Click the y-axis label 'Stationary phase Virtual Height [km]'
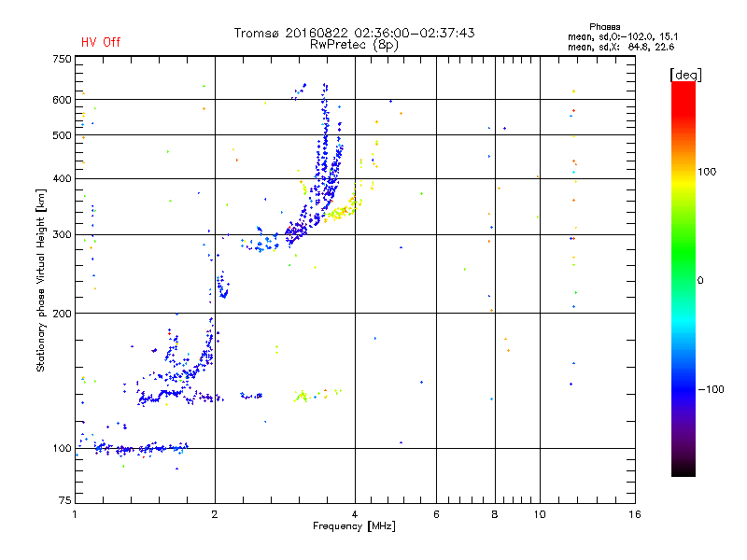 pos(40,280)
